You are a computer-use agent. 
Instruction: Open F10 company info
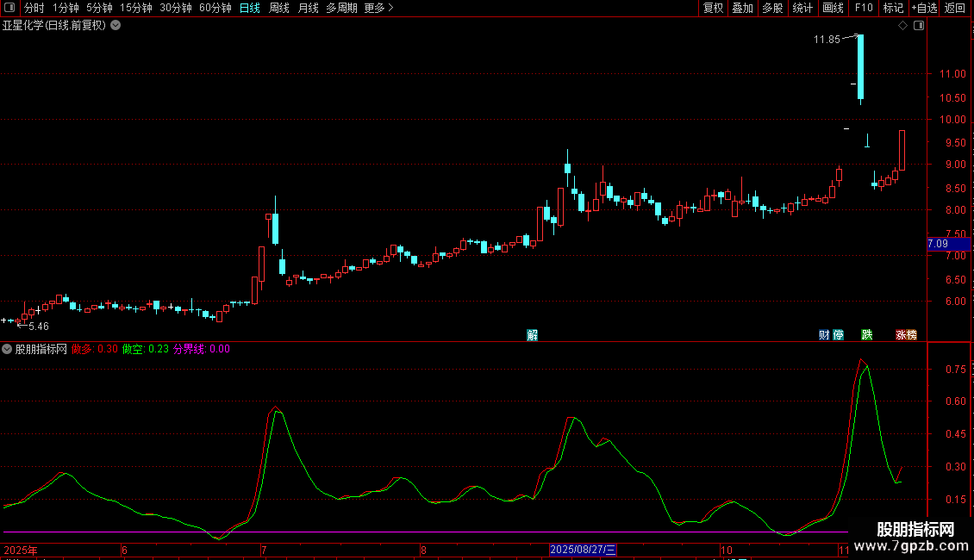point(863,8)
